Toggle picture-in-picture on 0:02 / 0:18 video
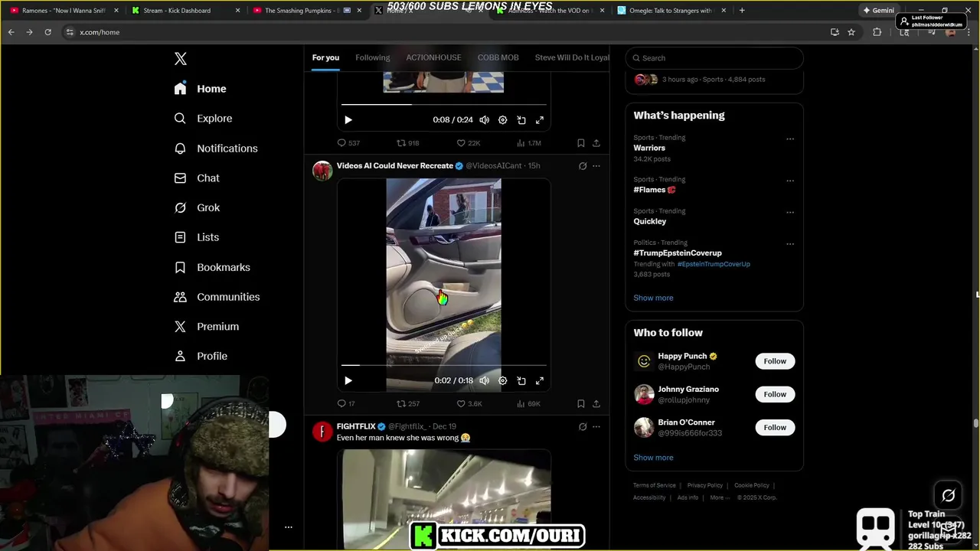 pos(521,380)
